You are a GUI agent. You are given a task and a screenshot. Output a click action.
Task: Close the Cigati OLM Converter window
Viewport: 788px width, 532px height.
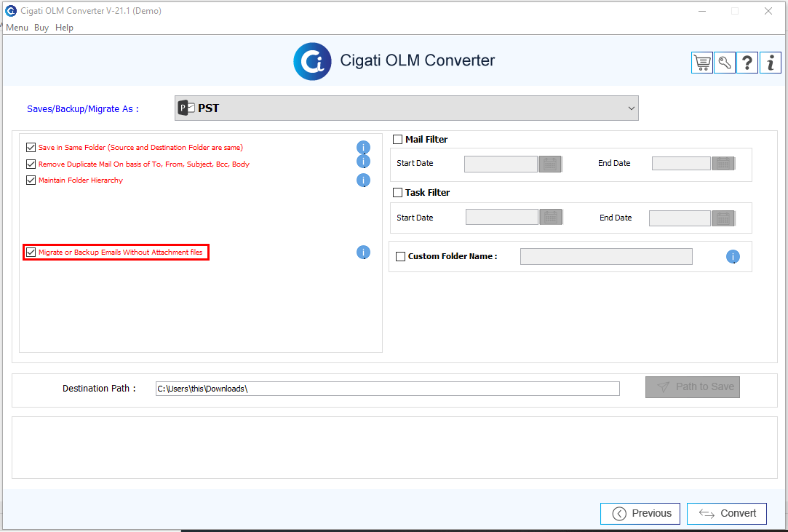pyautogui.click(x=768, y=11)
